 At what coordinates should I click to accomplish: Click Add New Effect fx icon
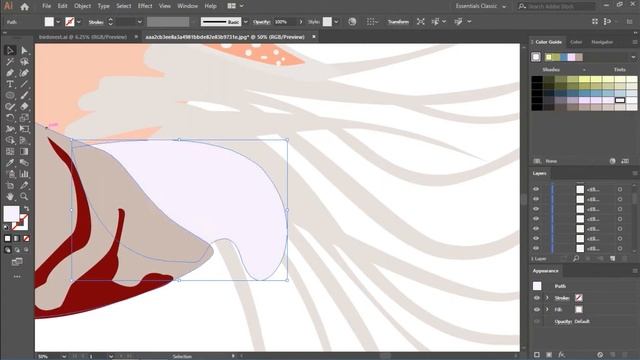point(562,355)
